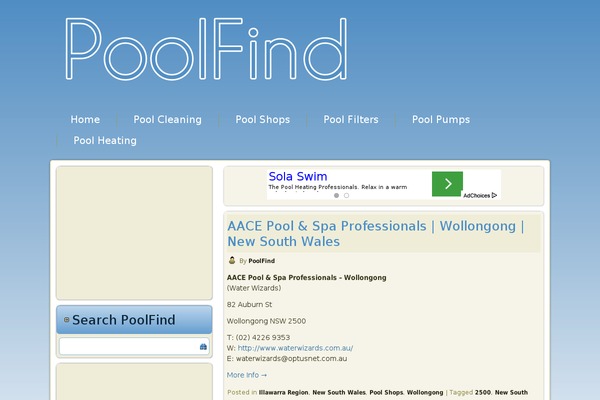Open the Wollongong category link
The width and height of the screenshot is (600, 400).
click(x=425, y=392)
